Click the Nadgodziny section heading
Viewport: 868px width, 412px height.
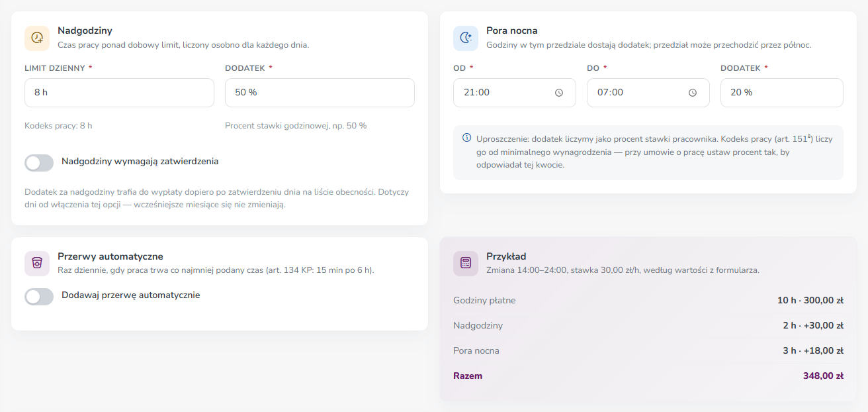tap(85, 30)
